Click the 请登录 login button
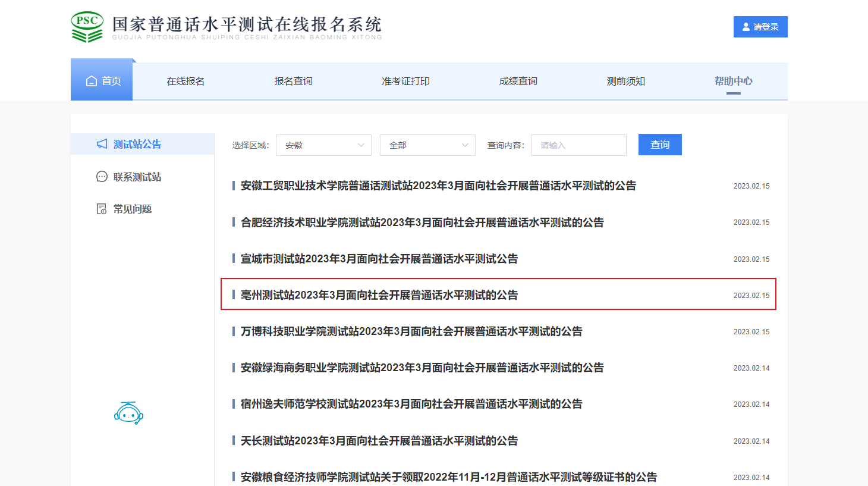 click(760, 27)
